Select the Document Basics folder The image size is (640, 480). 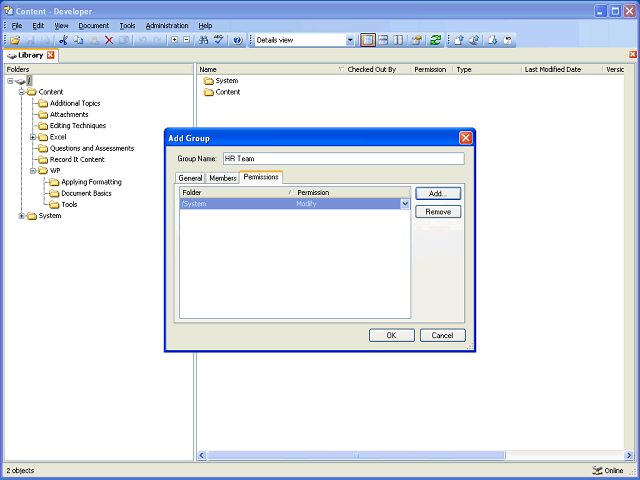[x=86, y=193]
